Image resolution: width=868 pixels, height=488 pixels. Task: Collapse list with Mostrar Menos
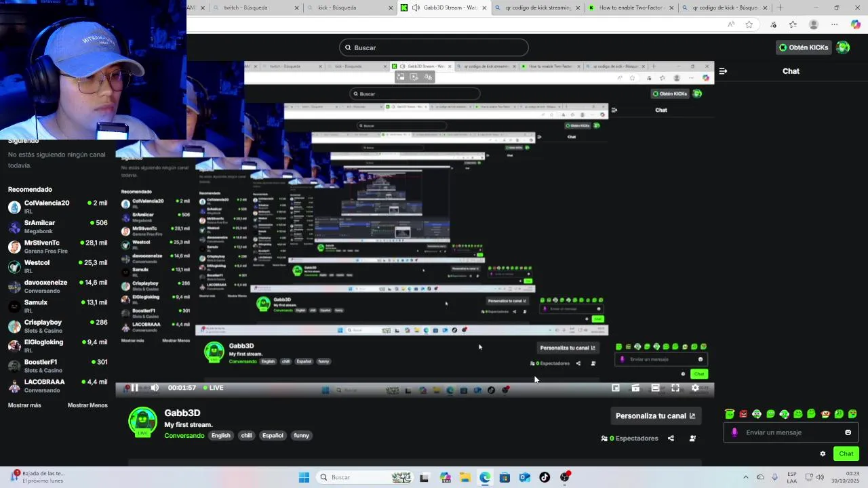point(87,405)
